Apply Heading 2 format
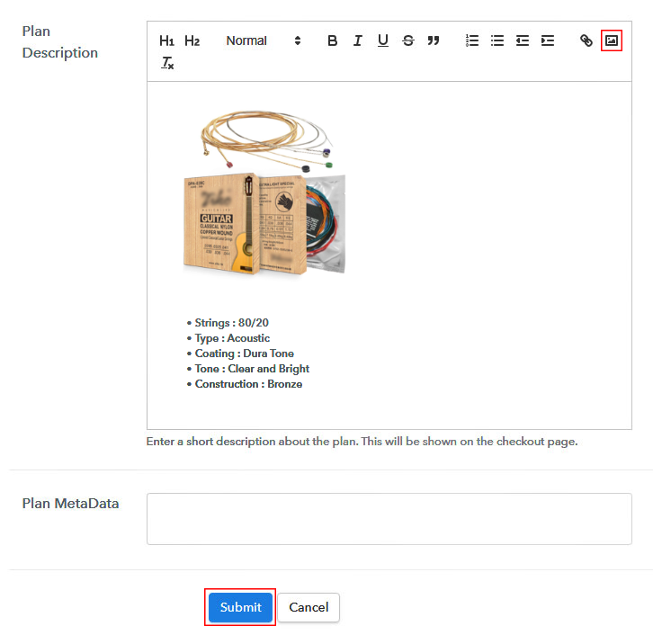This screenshot has height=644, width=653. pyautogui.click(x=192, y=40)
